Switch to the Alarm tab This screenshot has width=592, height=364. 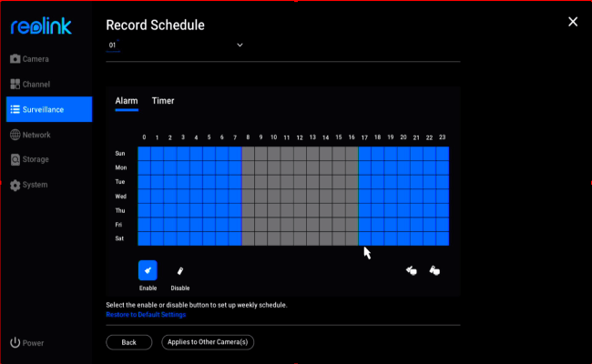[127, 101]
